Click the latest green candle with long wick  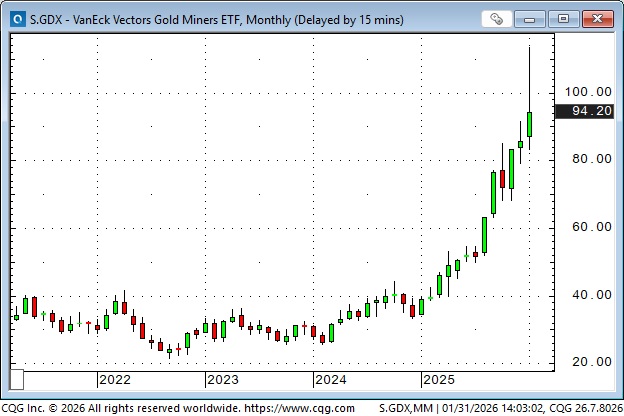(x=529, y=124)
